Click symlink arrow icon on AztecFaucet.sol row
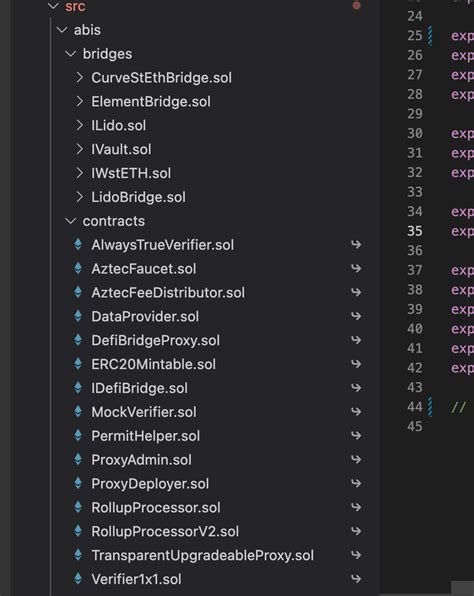 pos(356,268)
